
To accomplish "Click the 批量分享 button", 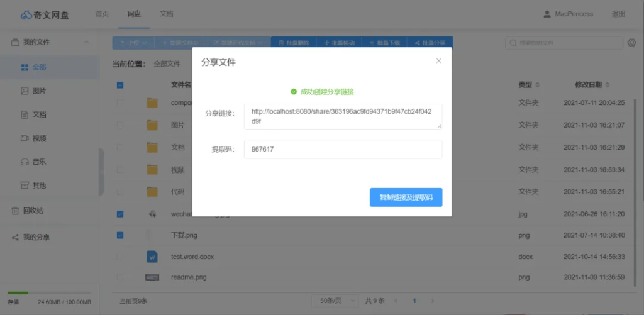I will (430, 43).
